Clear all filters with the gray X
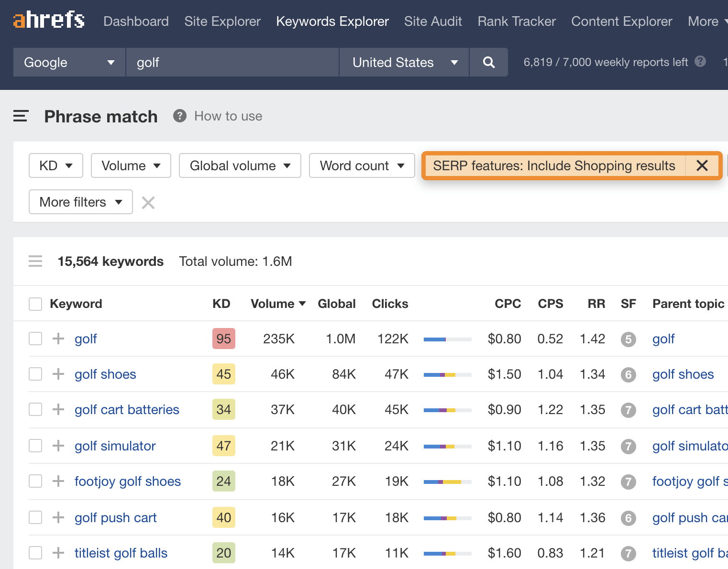This screenshot has width=728, height=569. (x=148, y=203)
